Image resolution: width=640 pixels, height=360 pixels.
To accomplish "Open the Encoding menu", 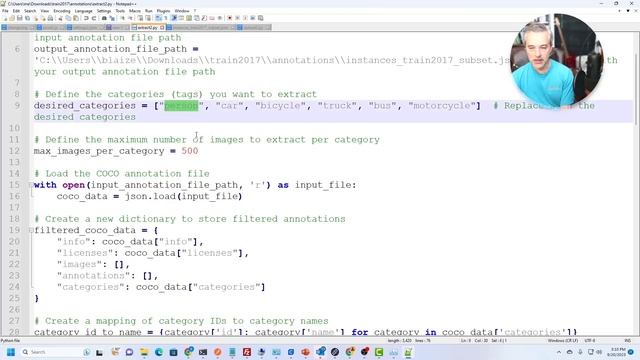I will (62, 11).
